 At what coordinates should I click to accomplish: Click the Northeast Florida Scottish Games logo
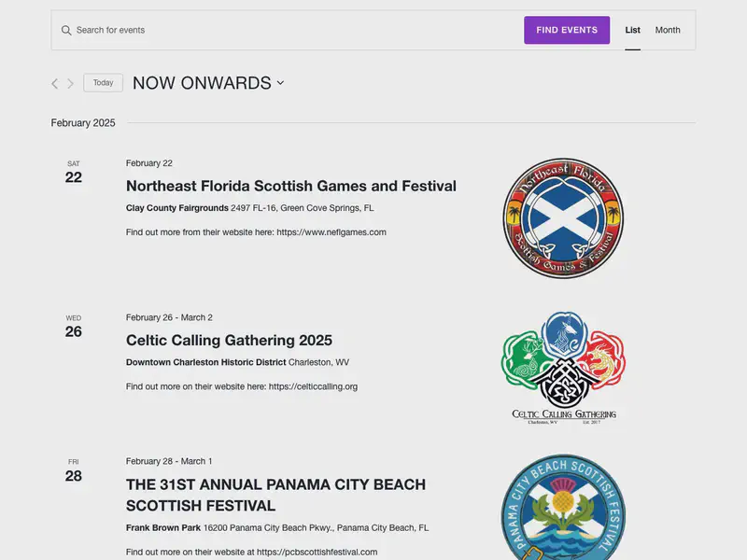coord(563,218)
